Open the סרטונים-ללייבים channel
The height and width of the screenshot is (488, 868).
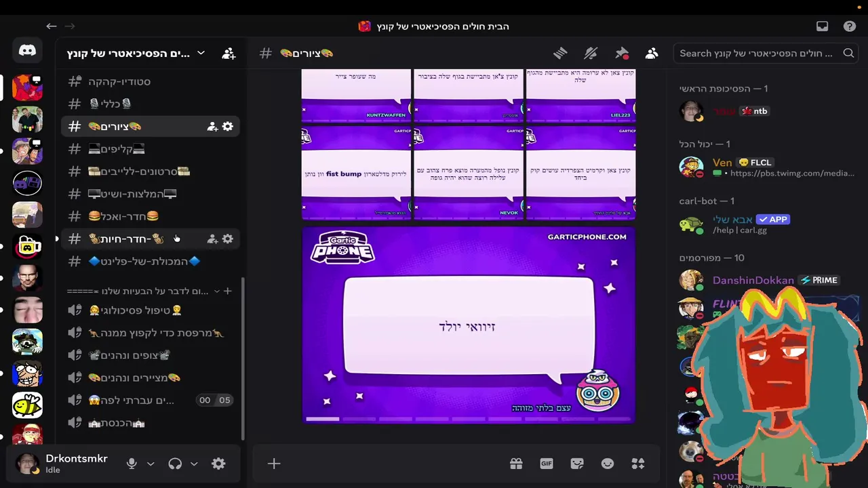tap(151, 171)
